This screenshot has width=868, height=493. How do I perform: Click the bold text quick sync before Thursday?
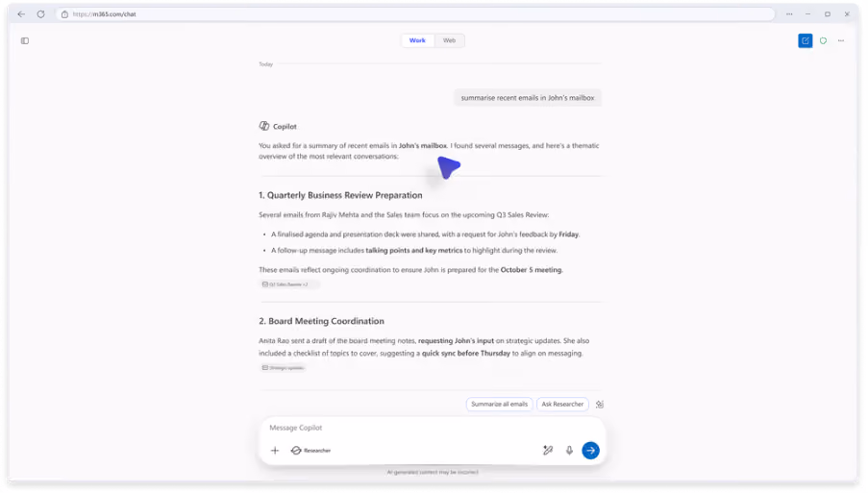465,353
